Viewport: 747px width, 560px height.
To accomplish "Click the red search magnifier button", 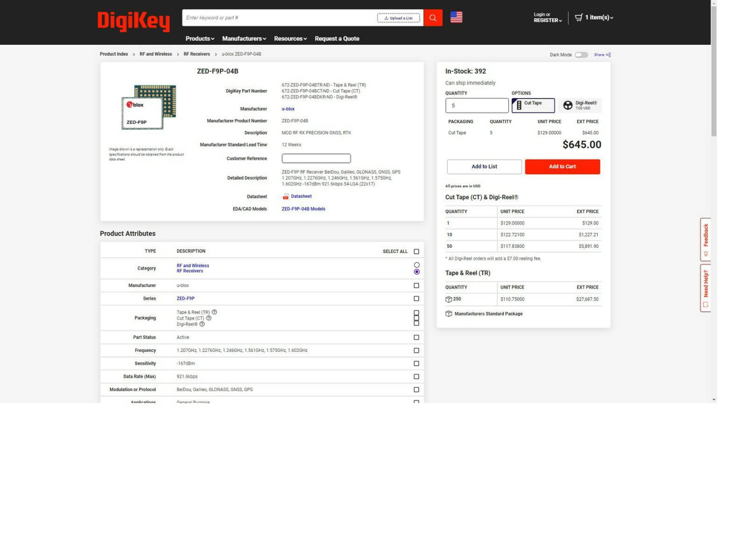I will coord(433,18).
